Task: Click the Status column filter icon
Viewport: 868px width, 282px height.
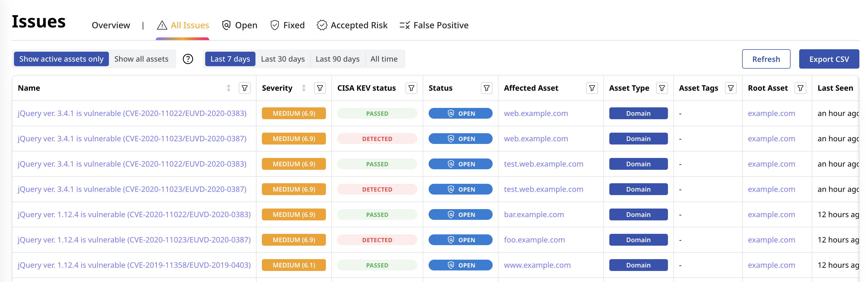Action: click(x=486, y=88)
